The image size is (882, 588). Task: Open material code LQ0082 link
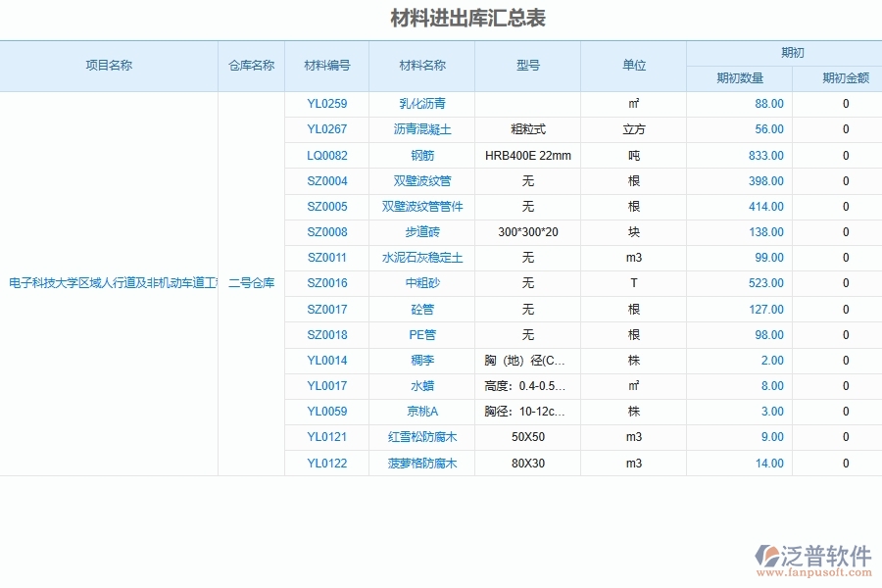pyautogui.click(x=324, y=155)
